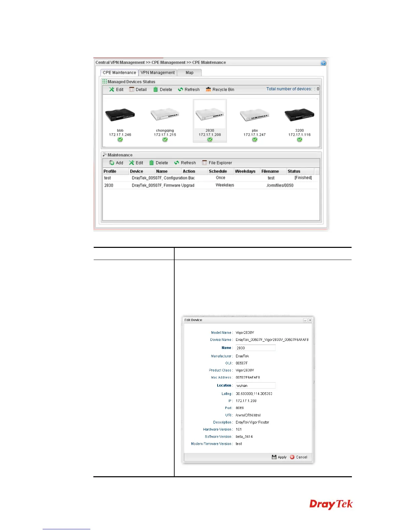411x532 pixels.
Task: Click the Model Name value 'Vigor2830V'
Action: [x=245, y=332]
